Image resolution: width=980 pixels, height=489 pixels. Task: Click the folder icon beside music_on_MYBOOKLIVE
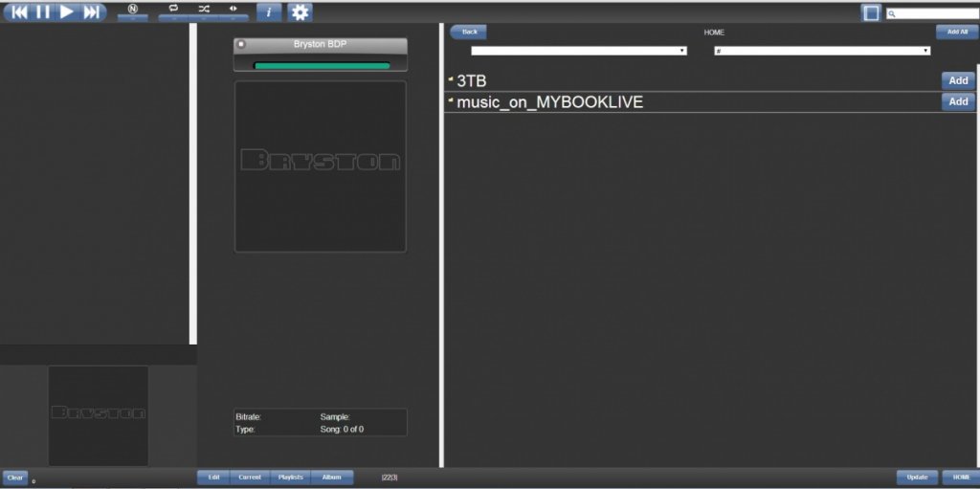pyautogui.click(x=451, y=100)
